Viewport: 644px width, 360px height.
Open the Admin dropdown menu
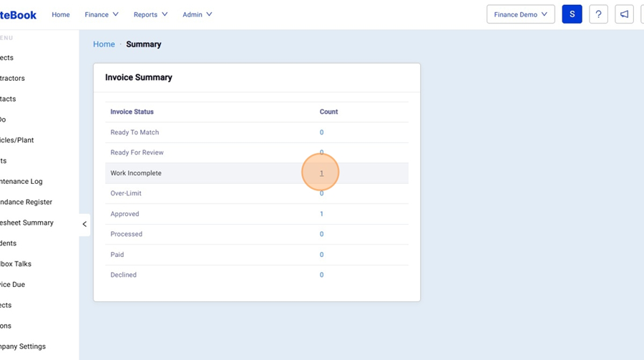pos(197,14)
